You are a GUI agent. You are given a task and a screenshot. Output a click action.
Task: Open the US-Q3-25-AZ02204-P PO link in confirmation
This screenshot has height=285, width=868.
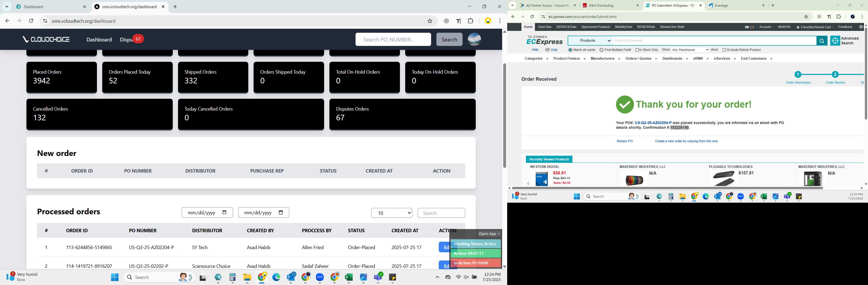coord(653,123)
